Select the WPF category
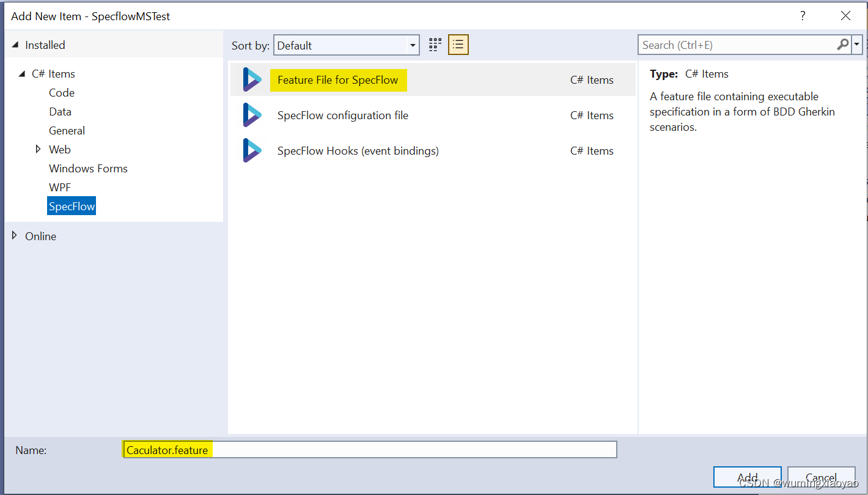The image size is (868, 495). [59, 187]
